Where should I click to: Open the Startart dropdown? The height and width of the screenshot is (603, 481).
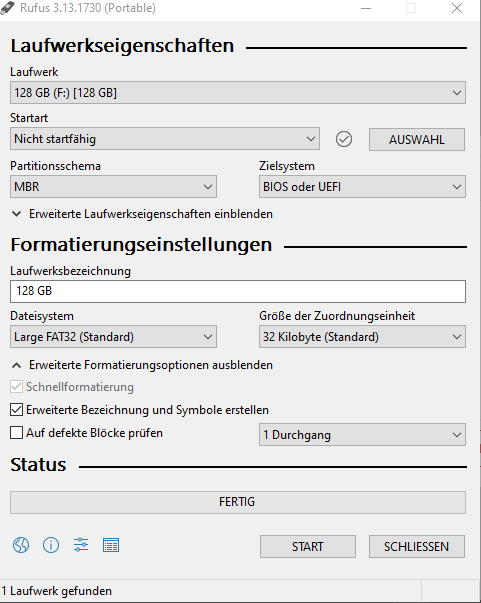pos(165,139)
